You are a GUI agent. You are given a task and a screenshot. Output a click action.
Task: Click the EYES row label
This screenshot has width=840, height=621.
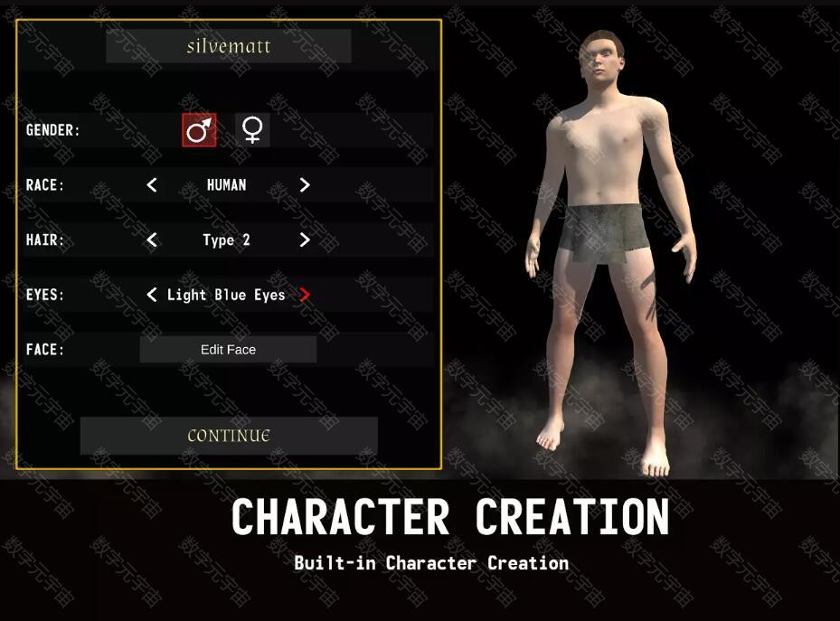click(x=45, y=295)
